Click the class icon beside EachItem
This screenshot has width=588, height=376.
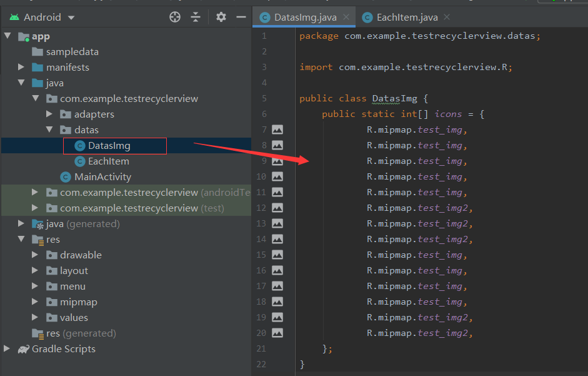[x=79, y=161]
